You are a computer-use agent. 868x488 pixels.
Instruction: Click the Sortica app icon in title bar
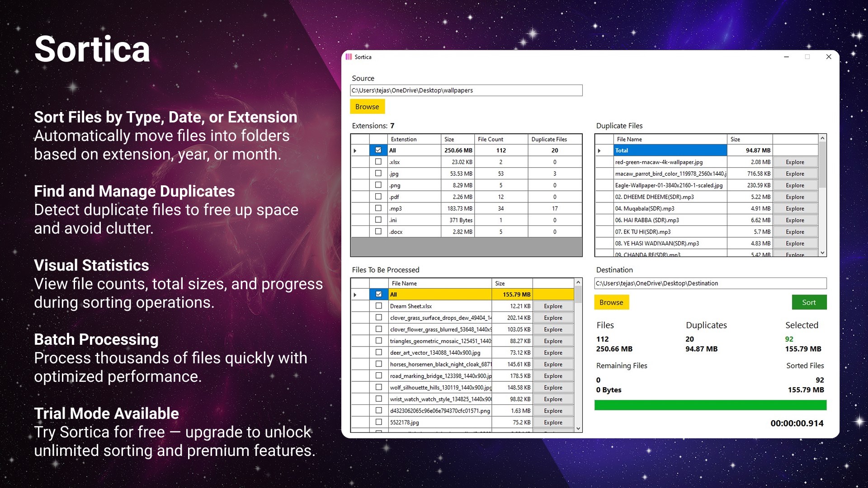coord(349,57)
